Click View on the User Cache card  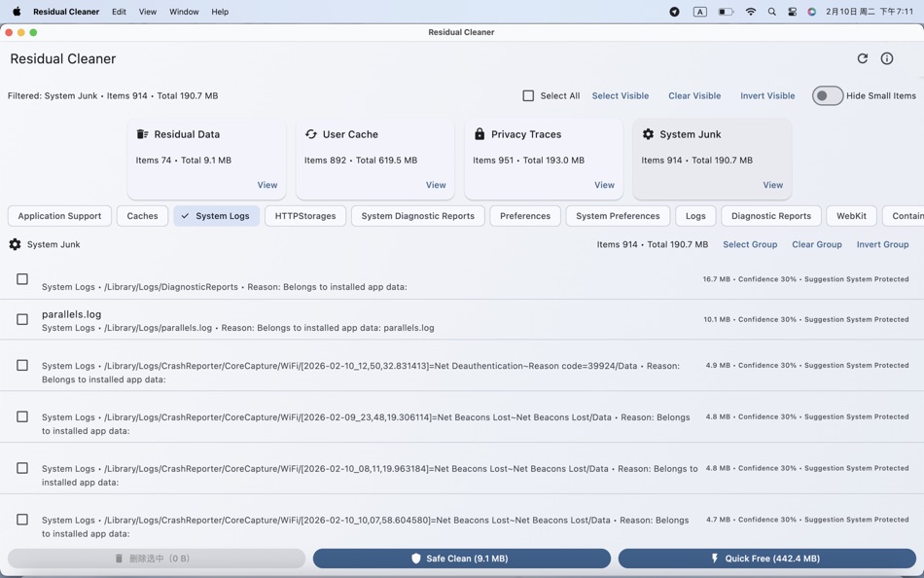(435, 184)
